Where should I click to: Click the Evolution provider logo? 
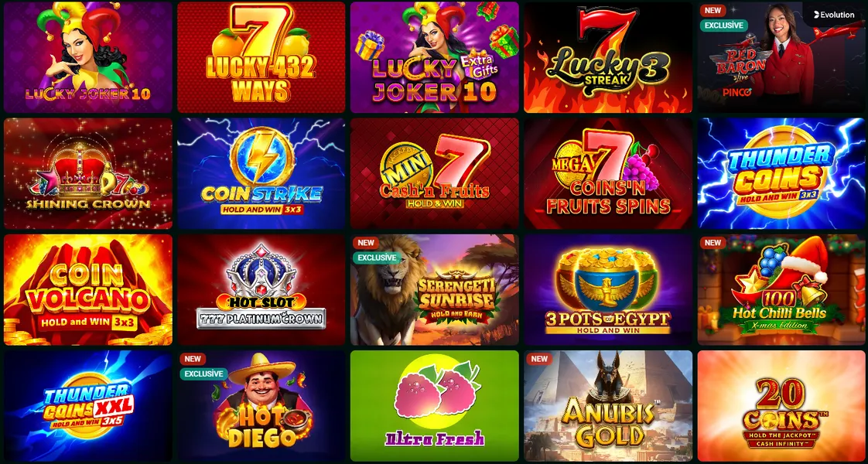click(x=832, y=15)
